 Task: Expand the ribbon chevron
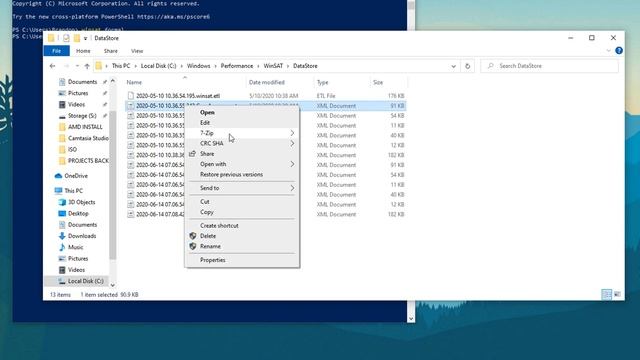pos(609,51)
